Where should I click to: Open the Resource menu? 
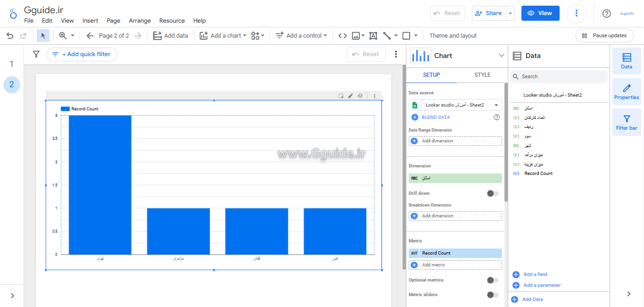(172, 21)
